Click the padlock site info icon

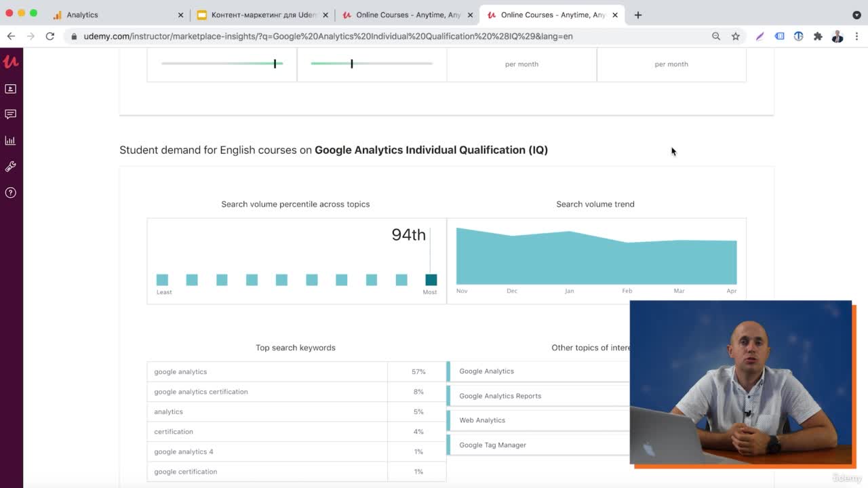click(74, 37)
